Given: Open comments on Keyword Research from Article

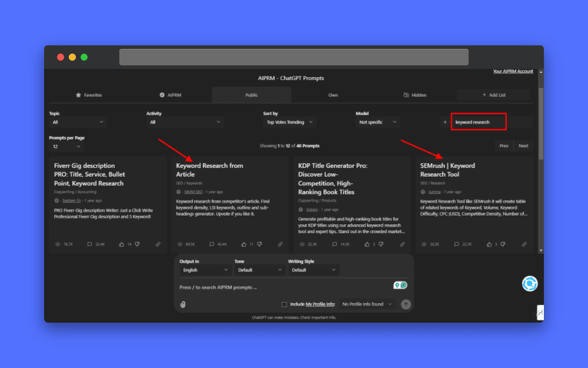Looking at the screenshot, I should click(212, 244).
